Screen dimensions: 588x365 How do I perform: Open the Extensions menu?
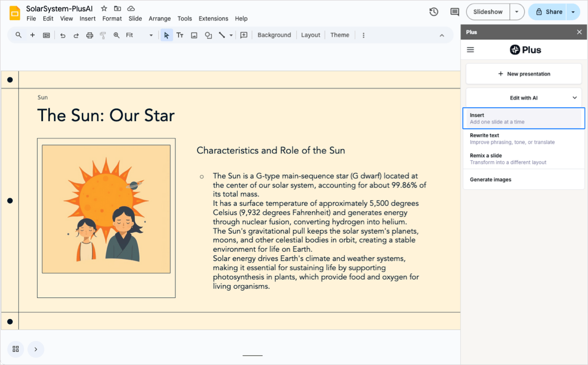pos(213,19)
